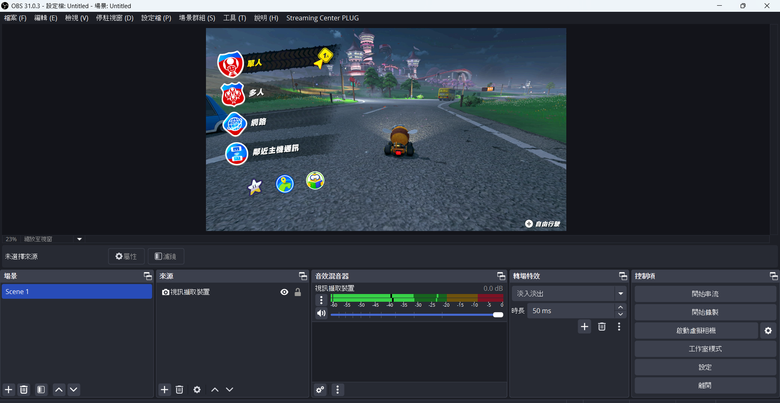This screenshot has height=403, width=780.
Task: Click the audio level meter bar
Action: pos(417,299)
